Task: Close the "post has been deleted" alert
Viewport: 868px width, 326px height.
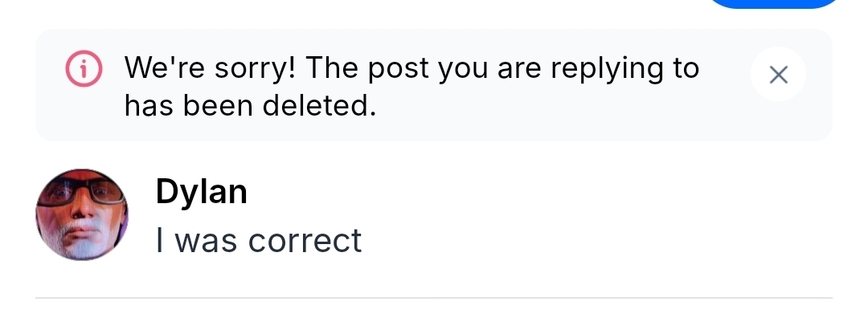Action: [777, 75]
